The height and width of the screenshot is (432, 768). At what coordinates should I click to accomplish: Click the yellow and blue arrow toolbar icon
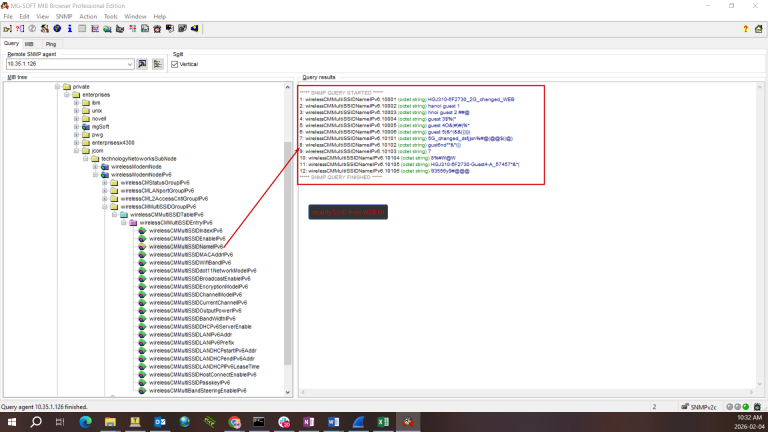[x=194, y=29]
